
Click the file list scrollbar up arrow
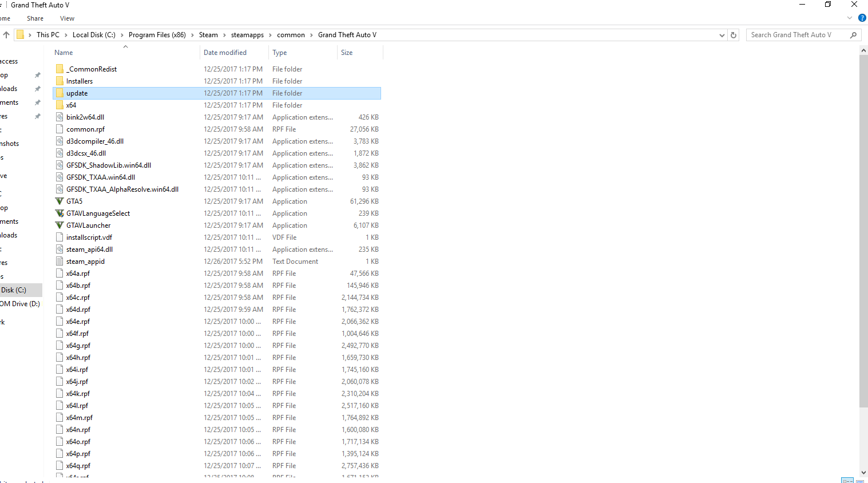pyautogui.click(x=863, y=51)
